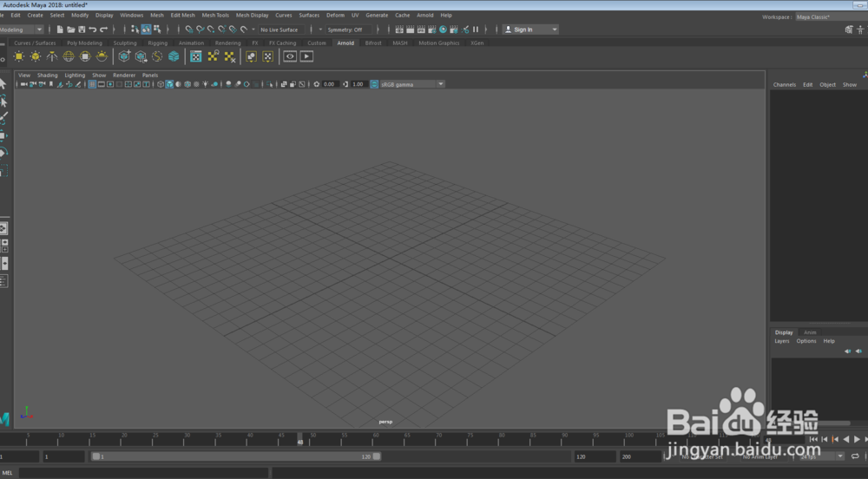
Task: Create Arnold Curve Collector
Action: click(x=158, y=56)
